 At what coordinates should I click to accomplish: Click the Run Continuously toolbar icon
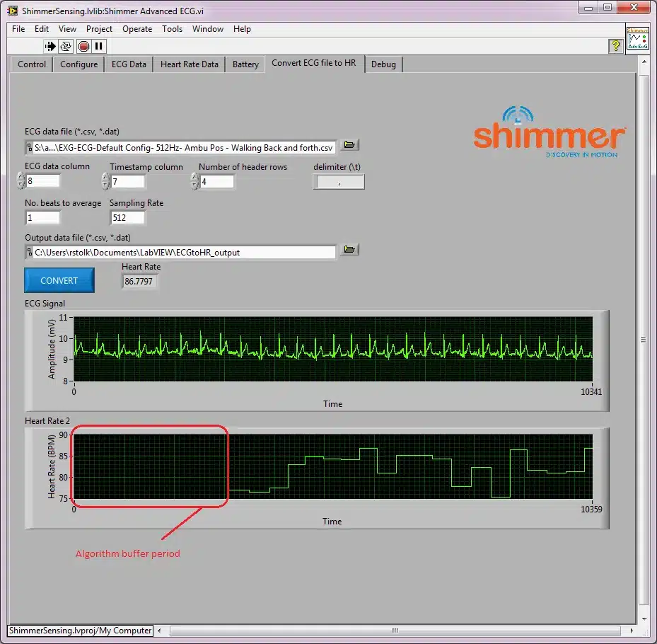[66, 46]
